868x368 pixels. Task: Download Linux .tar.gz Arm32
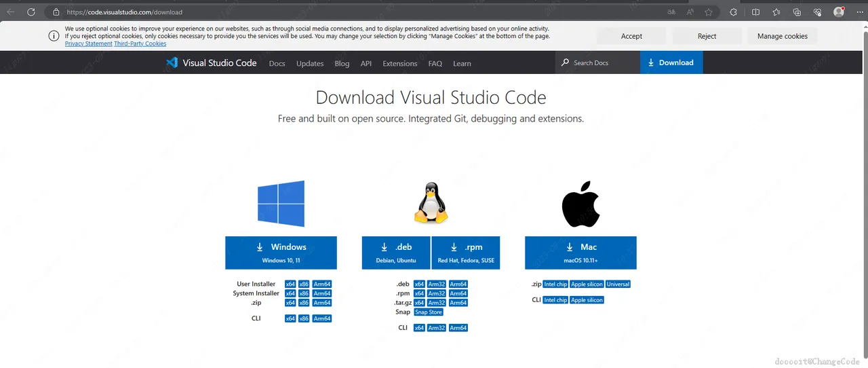click(437, 303)
